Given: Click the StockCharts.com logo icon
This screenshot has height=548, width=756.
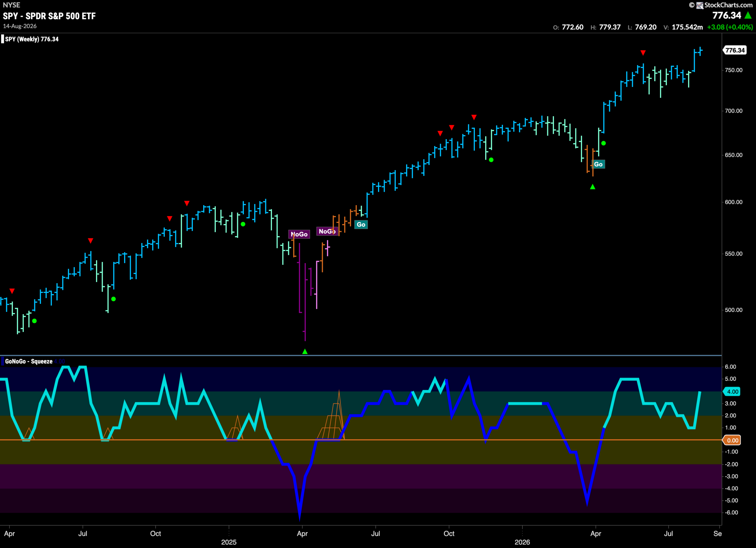Looking at the screenshot, I should [x=699, y=5].
